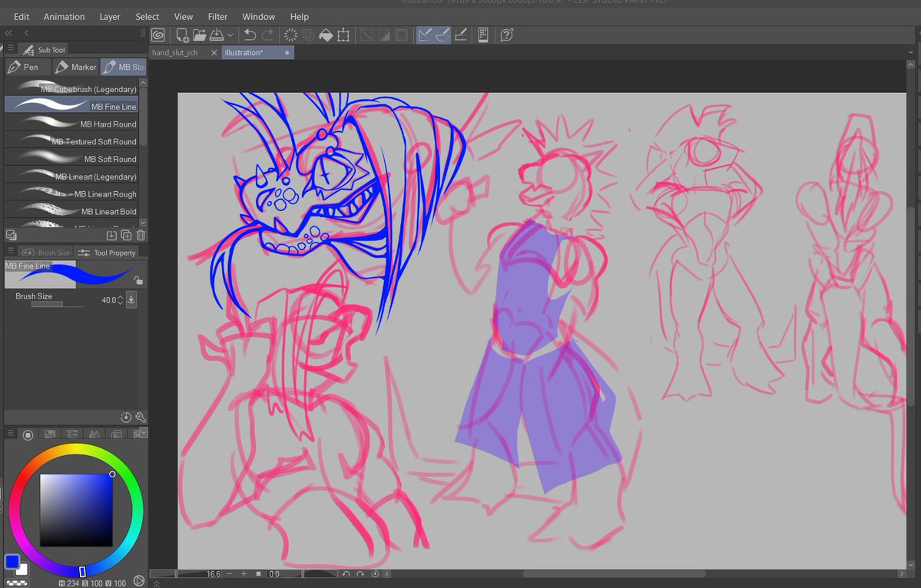Open Clip Studio launcher icon

[158, 35]
